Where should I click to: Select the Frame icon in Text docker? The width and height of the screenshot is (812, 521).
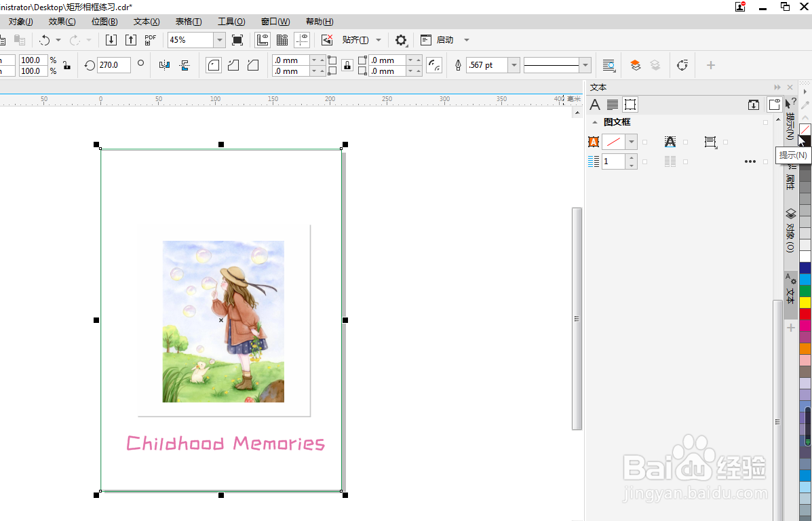[630, 104]
